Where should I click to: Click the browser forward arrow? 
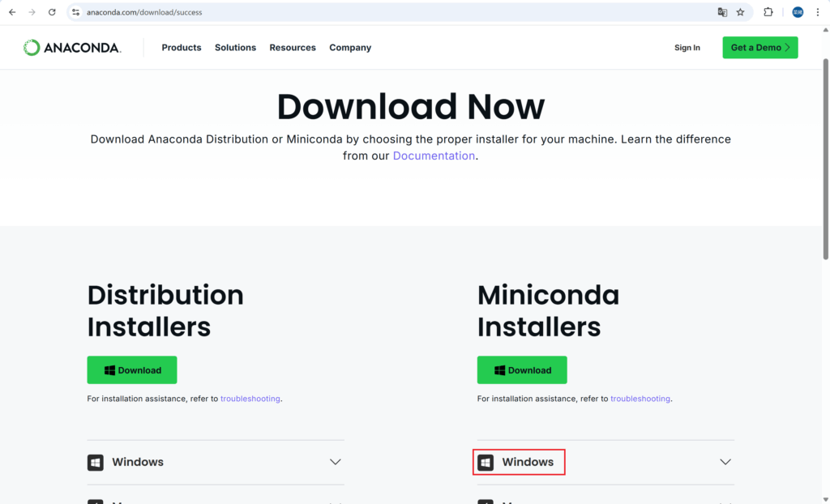tap(32, 12)
